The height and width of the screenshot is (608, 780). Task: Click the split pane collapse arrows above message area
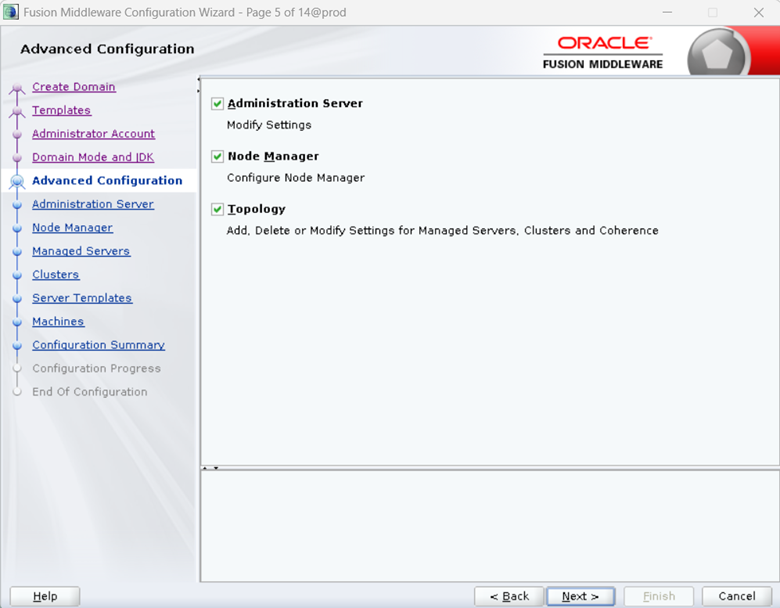[210, 468]
